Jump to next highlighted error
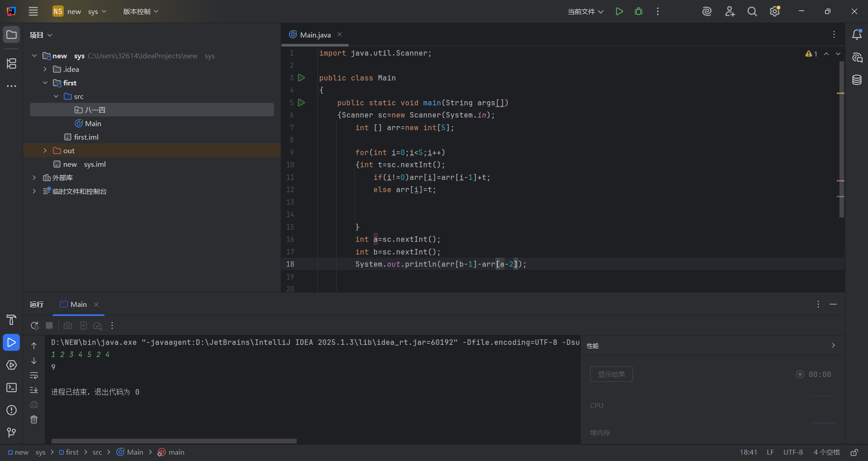Screen dimensions: 868x461 pos(838,54)
